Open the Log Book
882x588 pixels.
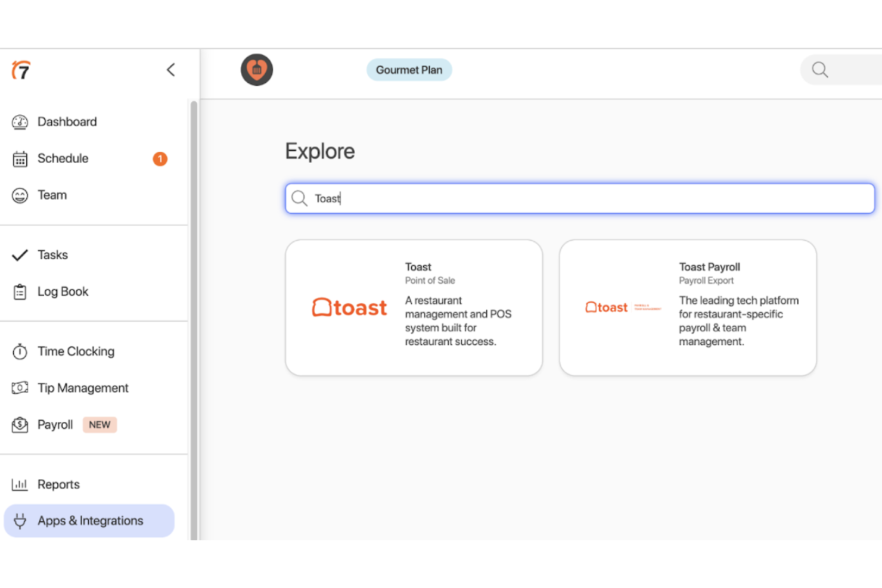point(63,291)
